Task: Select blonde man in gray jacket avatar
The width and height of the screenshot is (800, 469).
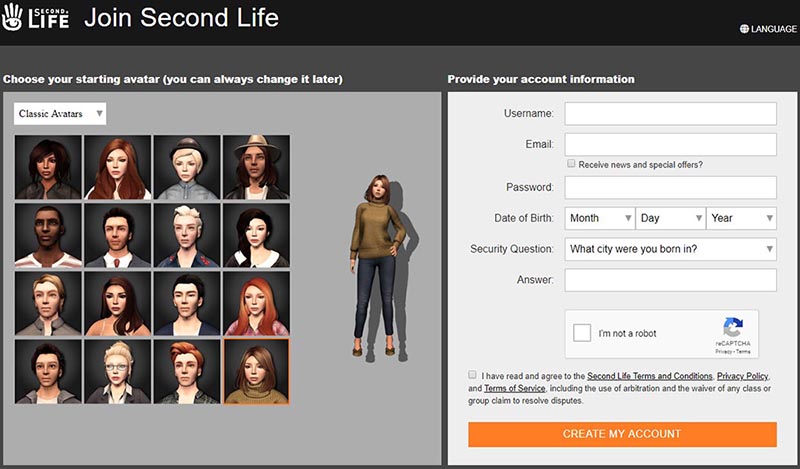Action: coord(48,304)
